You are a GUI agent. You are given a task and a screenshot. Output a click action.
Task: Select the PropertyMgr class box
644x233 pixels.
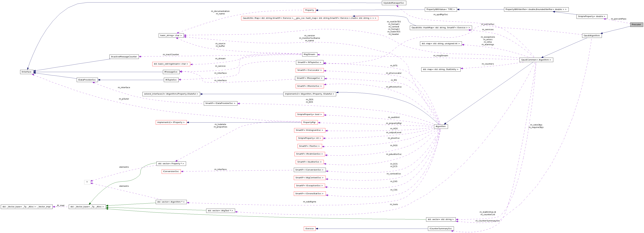point(310,122)
